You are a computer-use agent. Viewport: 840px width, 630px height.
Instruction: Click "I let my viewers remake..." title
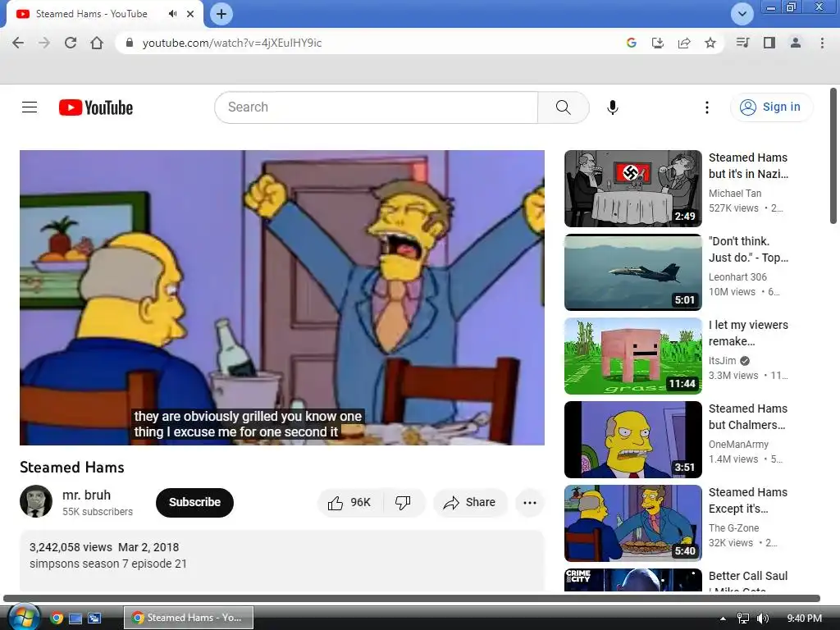(x=748, y=333)
